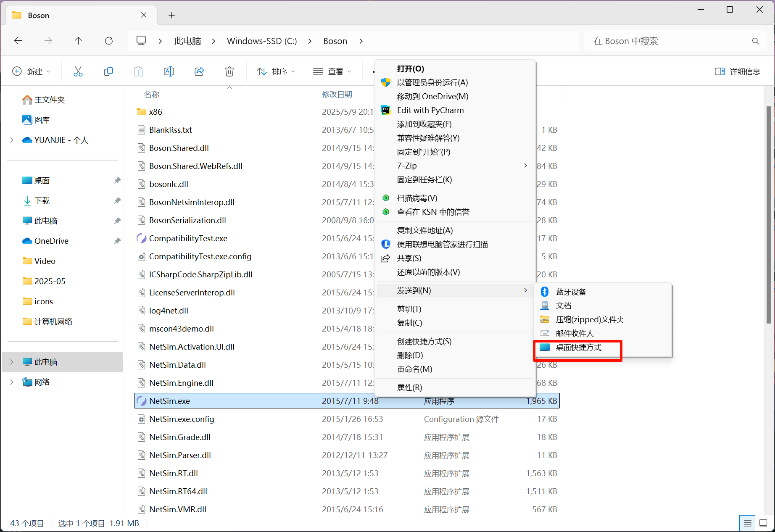The width and height of the screenshot is (775, 532).
Task: Select the x86 folder row
Action: 347,112
